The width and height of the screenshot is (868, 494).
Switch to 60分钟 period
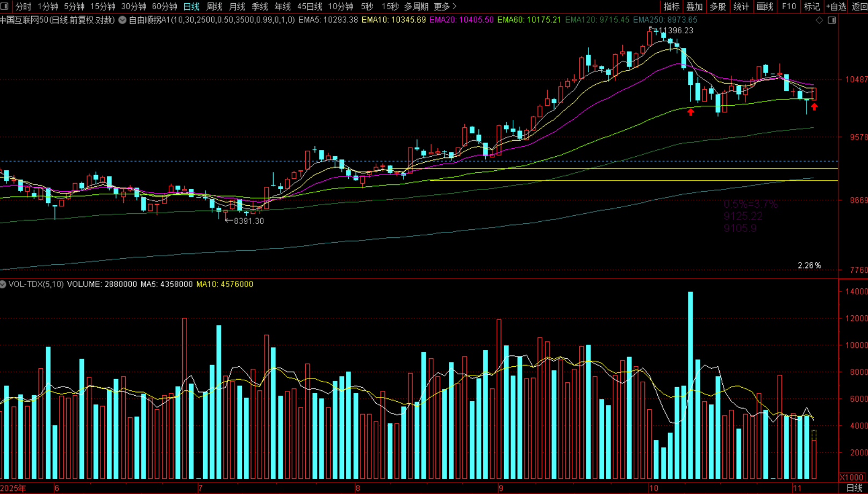pos(164,6)
